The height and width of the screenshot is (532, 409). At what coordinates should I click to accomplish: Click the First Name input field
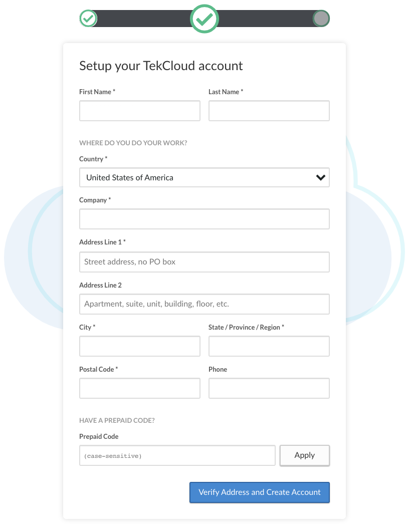point(139,111)
